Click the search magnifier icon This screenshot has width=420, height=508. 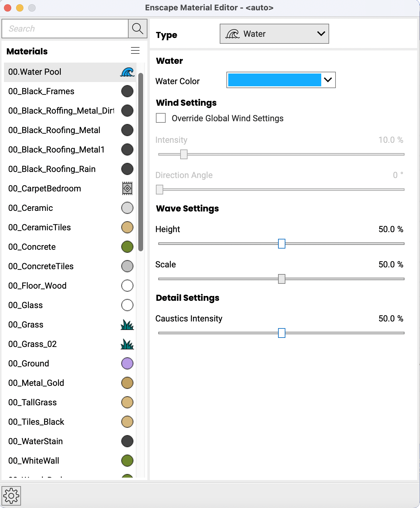[x=138, y=29]
